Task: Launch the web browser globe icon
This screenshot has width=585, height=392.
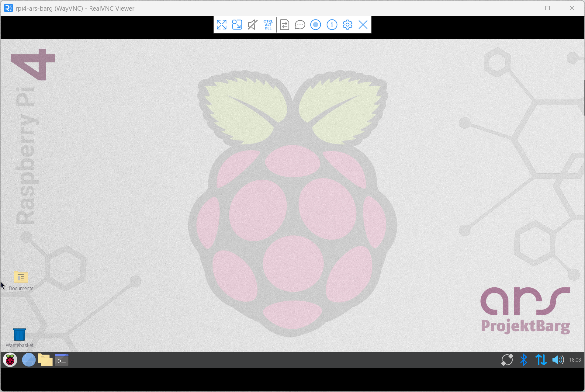Action: [29, 360]
